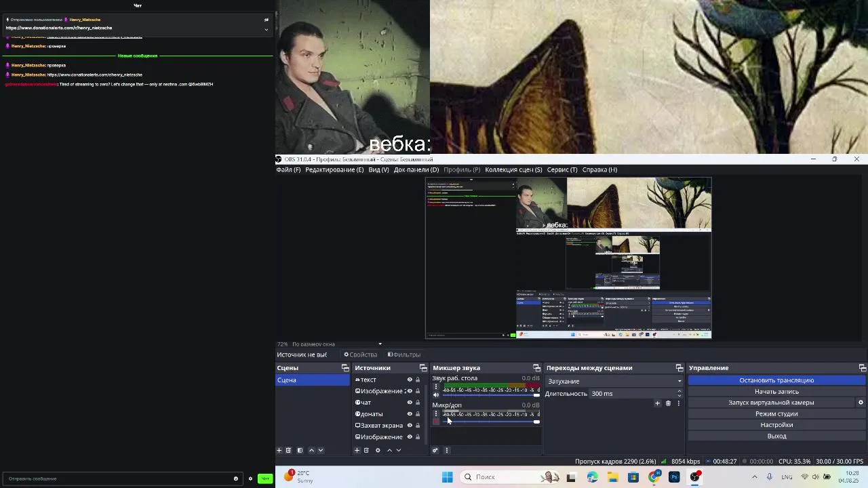868x488 pixels.
Task: Undock the Источники panel
Action: click(x=423, y=368)
